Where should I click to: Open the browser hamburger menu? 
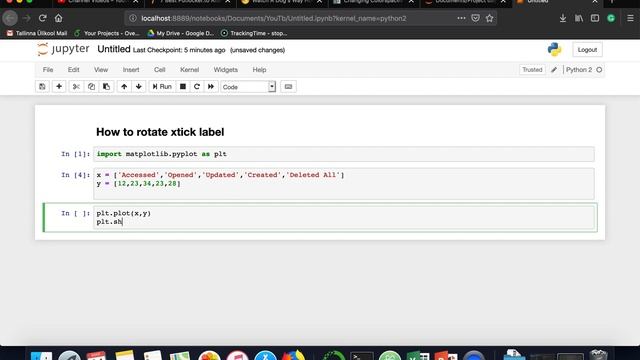click(630, 18)
